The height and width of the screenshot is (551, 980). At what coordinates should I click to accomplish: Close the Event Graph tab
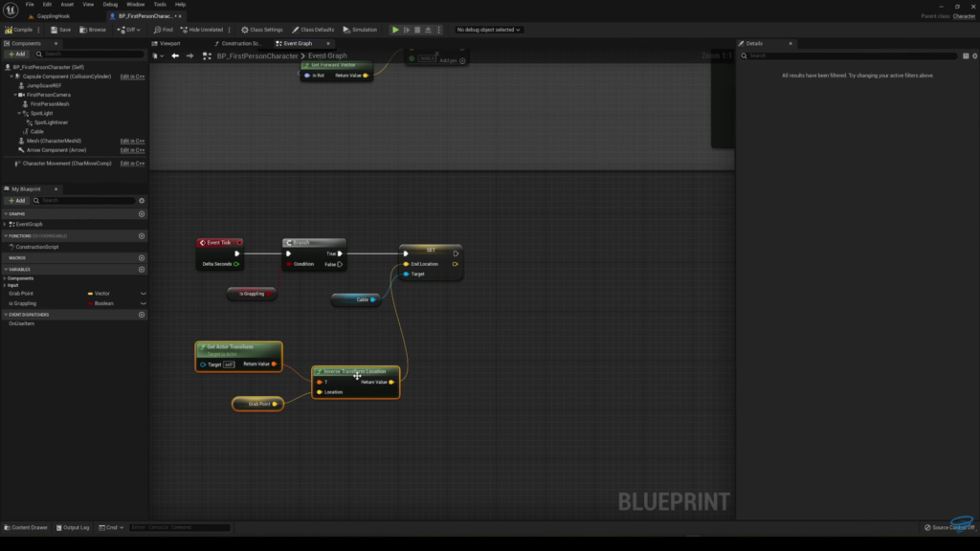[328, 44]
